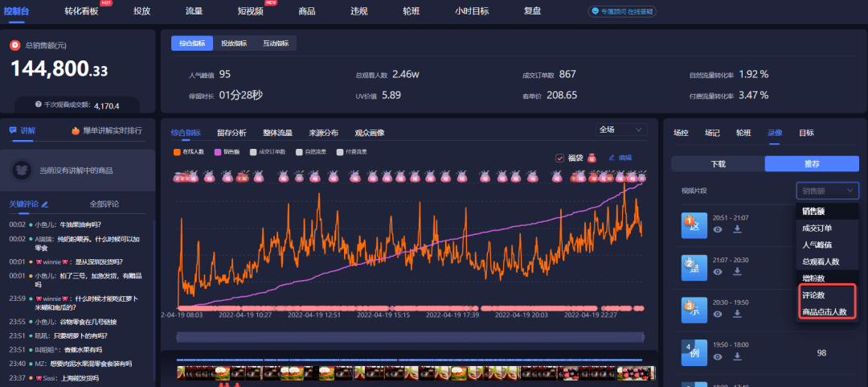Switch to the 观众画像 chart tab
The height and width of the screenshot is (387, 868).
tap(369, 133)
